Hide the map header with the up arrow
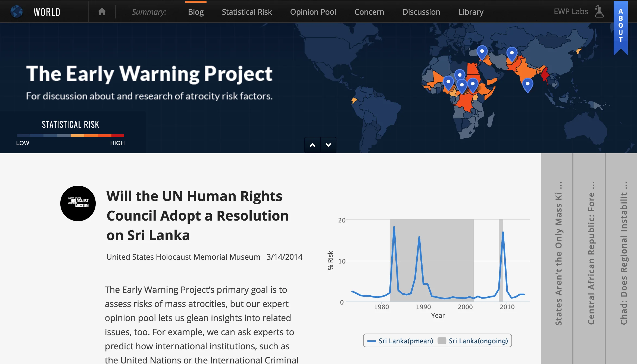This screenshot has width=637, height=364. pyautogui.click(x=313, y=145)
